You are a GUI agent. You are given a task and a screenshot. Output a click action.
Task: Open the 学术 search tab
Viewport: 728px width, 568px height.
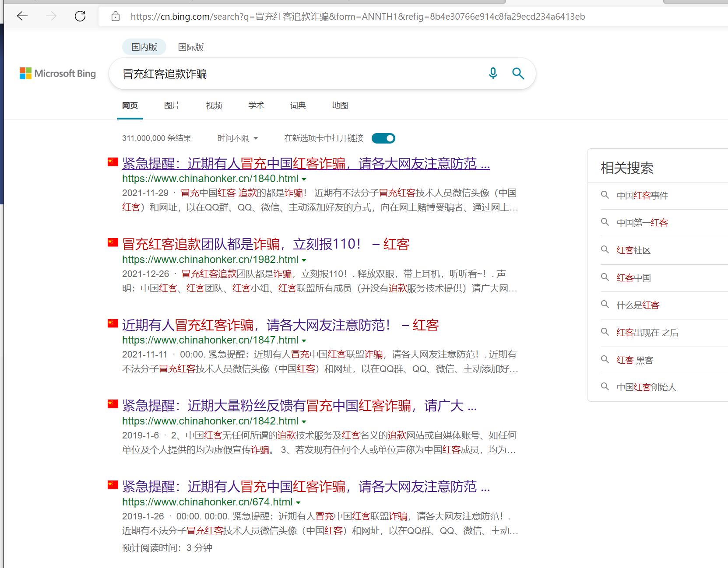point(256,105)
